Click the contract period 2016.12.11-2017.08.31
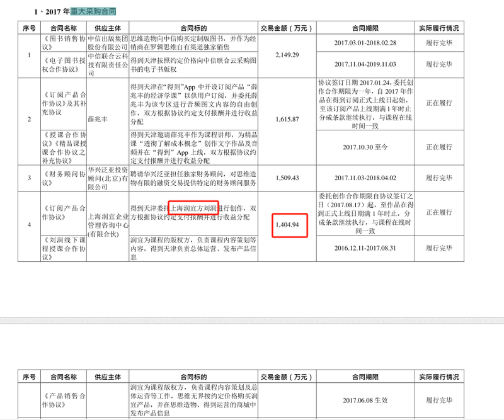The width and height of the screenshot is (504, 420). click(365, 248)
